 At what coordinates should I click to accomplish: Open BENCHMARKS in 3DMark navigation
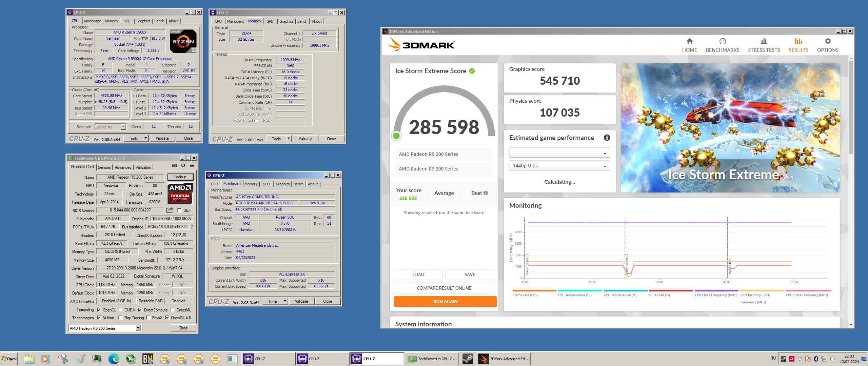pos(723,45)
